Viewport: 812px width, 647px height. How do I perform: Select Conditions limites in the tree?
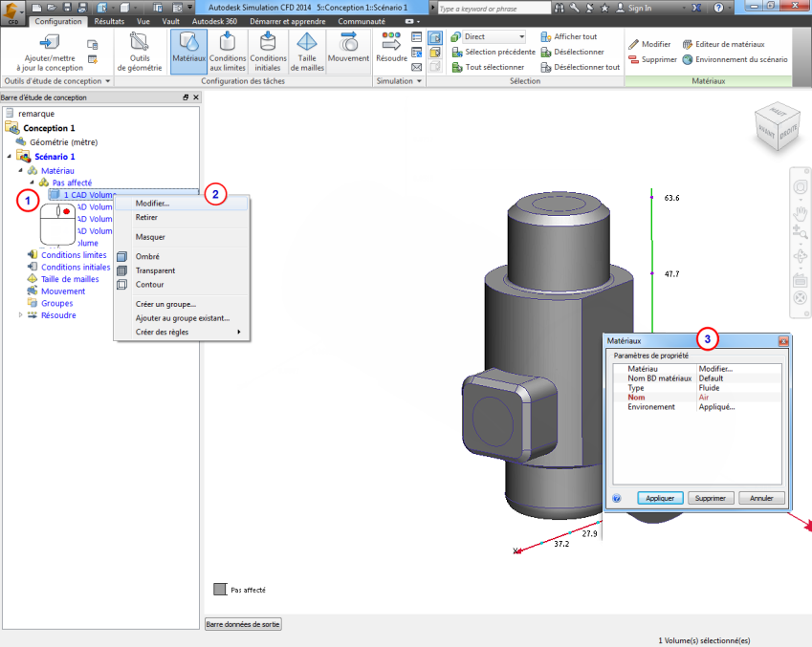74,254
